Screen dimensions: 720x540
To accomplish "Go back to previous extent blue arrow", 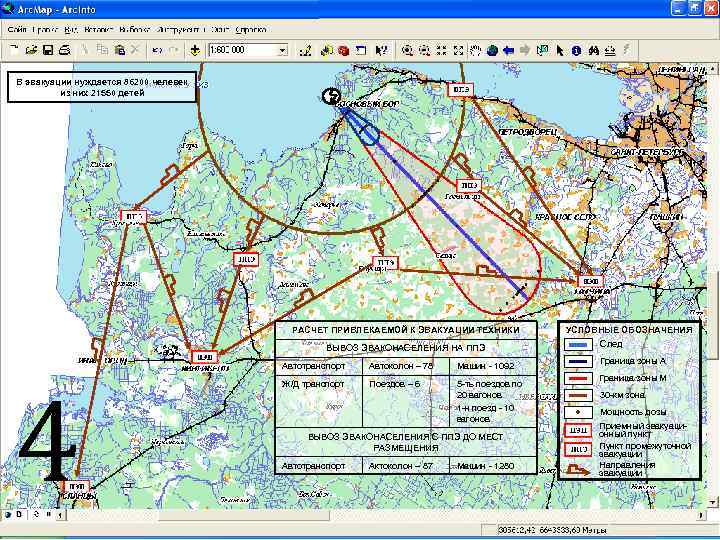I will (x=508, y=51).
